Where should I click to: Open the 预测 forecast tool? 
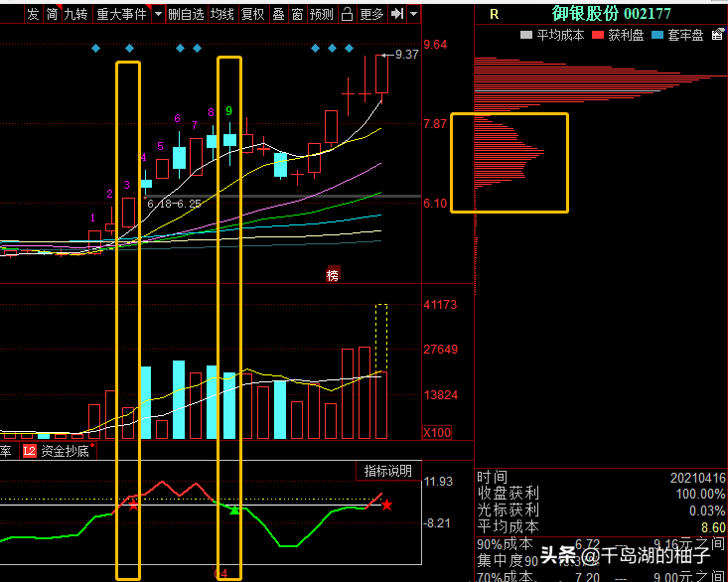click(x=321, y=14)
